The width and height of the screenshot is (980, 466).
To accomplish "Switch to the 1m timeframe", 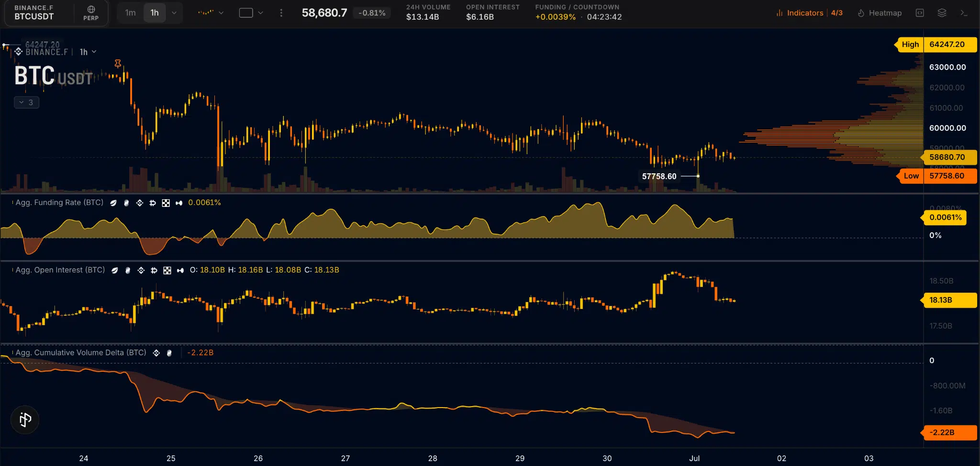I will (x=130, y=13).
